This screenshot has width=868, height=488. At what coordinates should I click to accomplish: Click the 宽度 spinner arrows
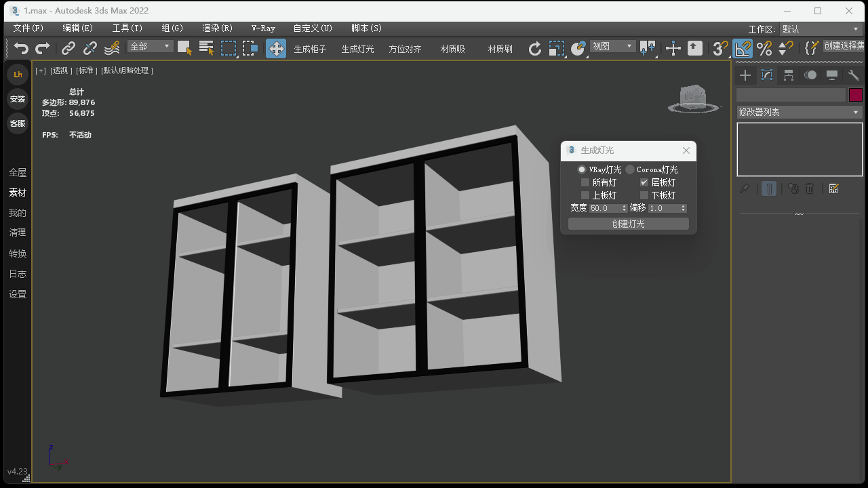click(625, 208)
